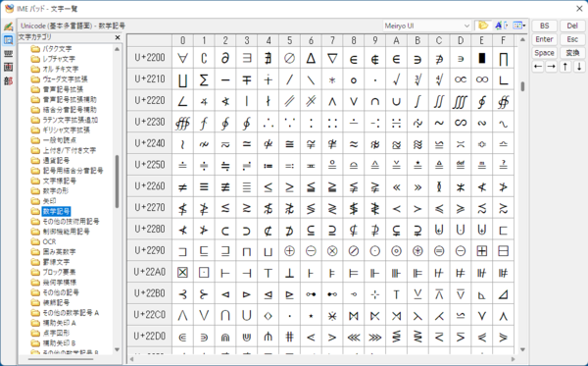The image size is (588, 366).
Task: Select the 通貨記号 category
Action: [56, 161]
